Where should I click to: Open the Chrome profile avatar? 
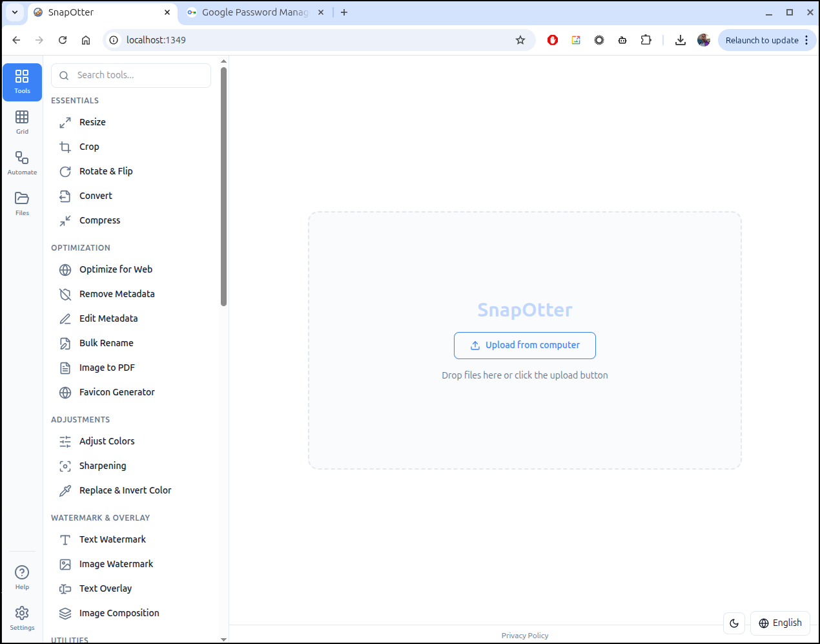[704, 40]
